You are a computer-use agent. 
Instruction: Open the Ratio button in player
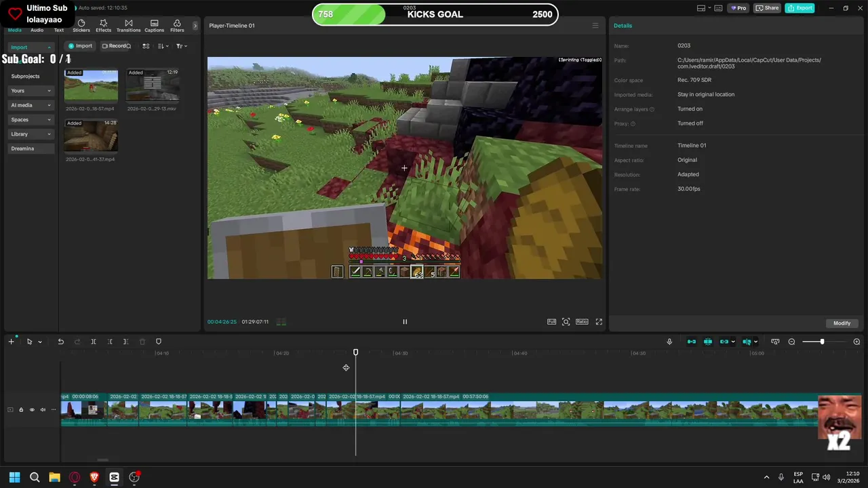(582, 322)
